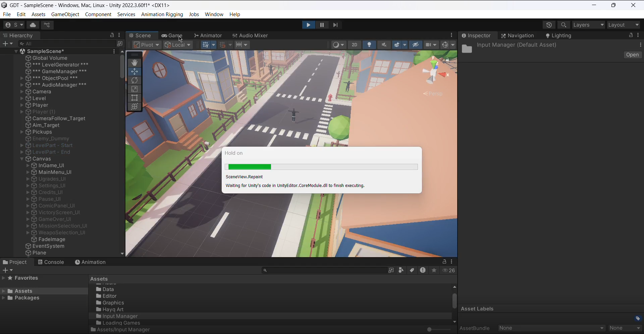The width and height of the screenshot is (644, 334).
Task: Toggle scene audio mute button
Action: (x=384, y=45)
